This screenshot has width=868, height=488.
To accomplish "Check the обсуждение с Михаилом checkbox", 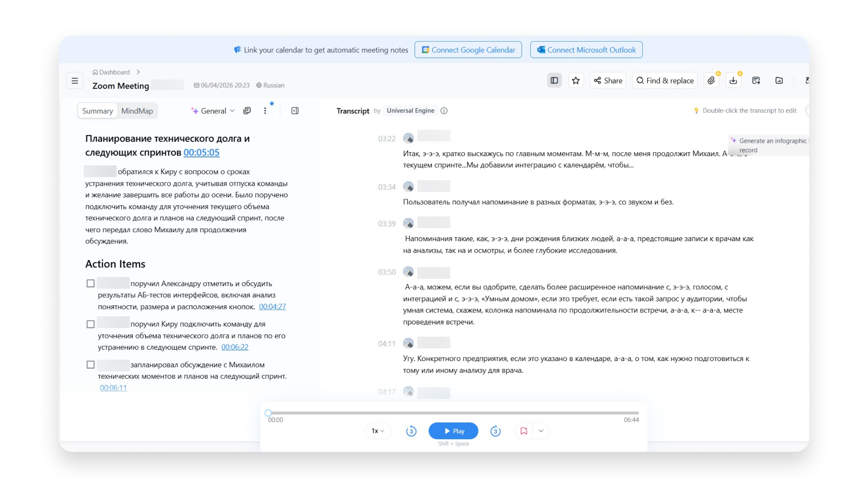I will tap(90, 365).
